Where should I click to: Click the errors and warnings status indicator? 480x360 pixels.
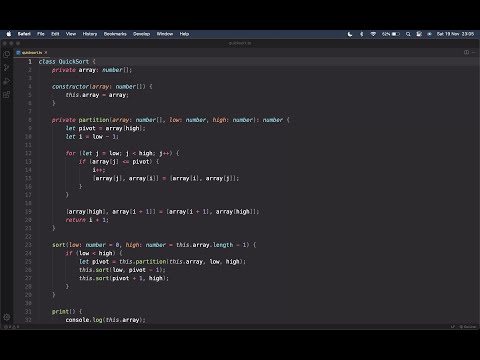[12, 327]
